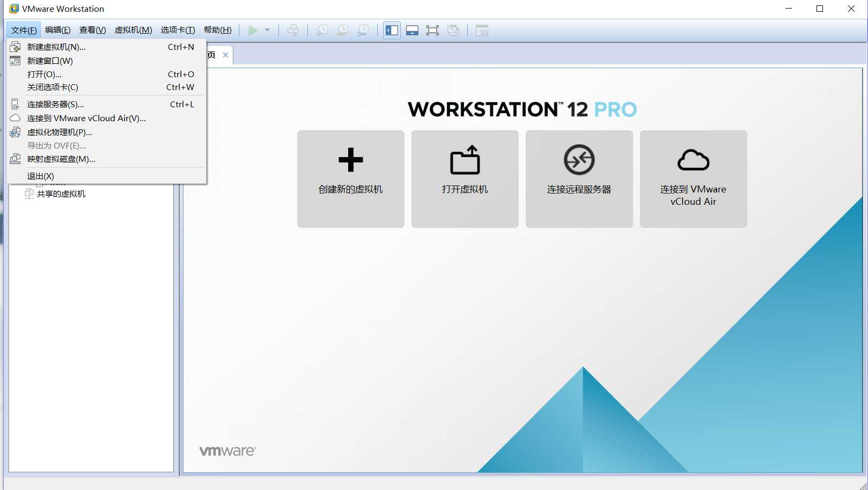Click the virtualize physical machine menu icon
This screenshot has height=490, width=868.
[16, 132]
